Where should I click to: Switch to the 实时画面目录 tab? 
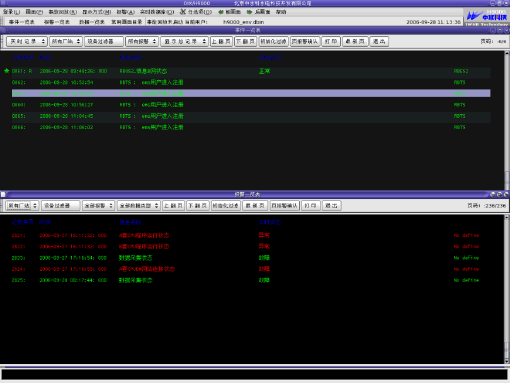[x=126, y=22]
